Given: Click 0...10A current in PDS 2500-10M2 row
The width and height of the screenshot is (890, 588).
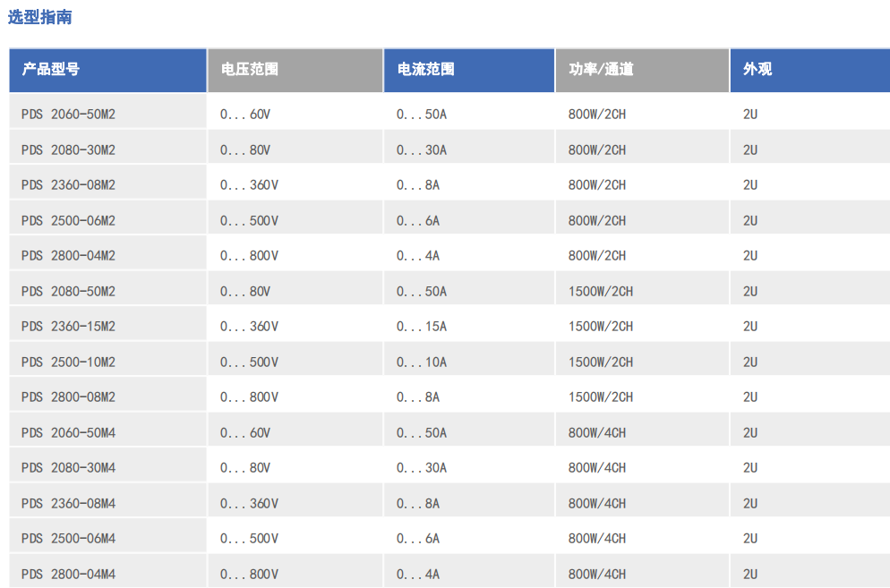Looking at the screenshot, I should (x=422, y=362).
